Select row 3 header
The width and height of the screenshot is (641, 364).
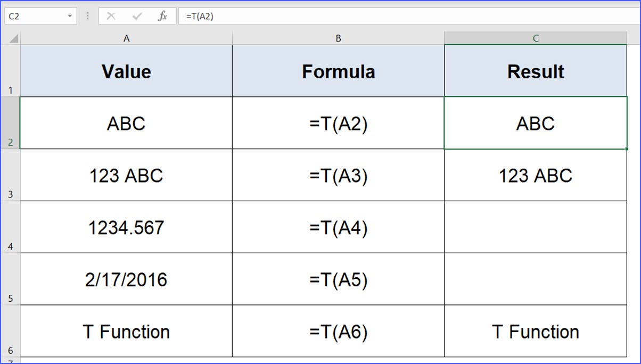[10, 176]
